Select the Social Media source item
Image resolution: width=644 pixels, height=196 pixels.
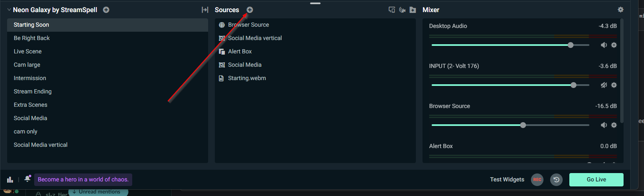pyautogui.click(x=315, y=65)
